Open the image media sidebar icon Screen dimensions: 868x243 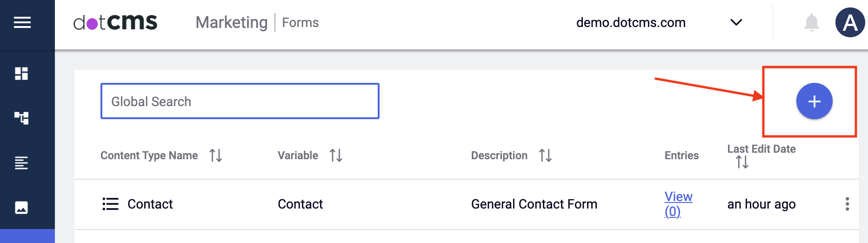tap(21, 208)
